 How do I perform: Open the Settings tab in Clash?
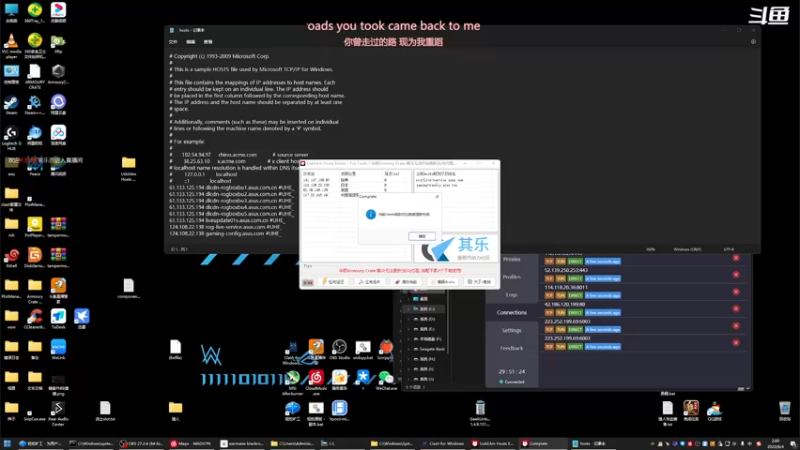(511, 330)
